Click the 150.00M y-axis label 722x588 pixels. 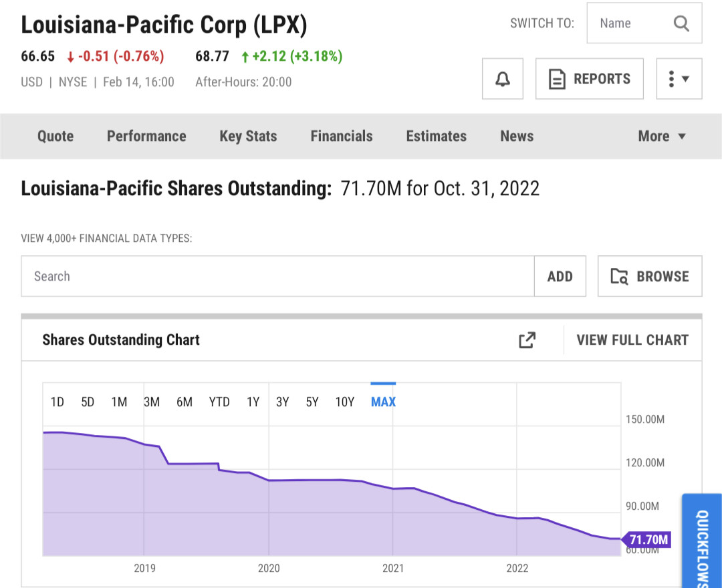coord(645,419)
